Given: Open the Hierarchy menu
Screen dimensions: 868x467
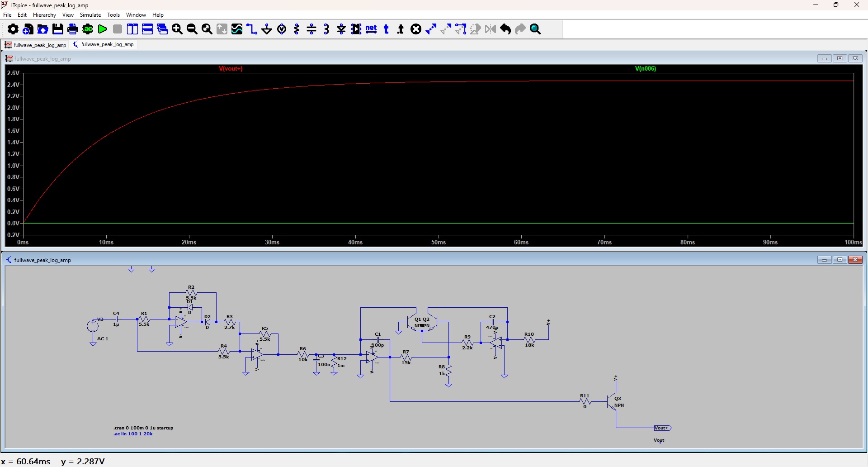Looking at the screenshot, I should pyautogui.click(x=44, y=15).
